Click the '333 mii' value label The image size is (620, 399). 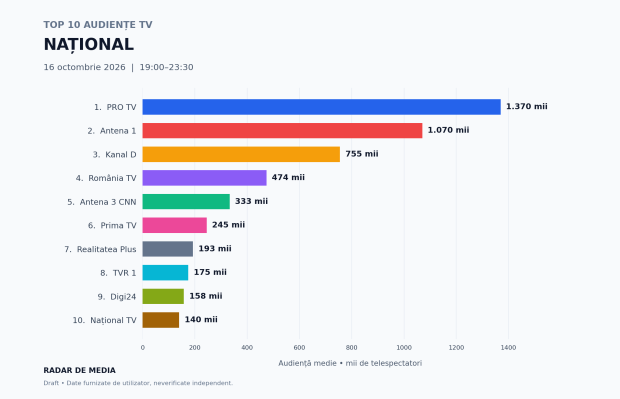point(251,201)
